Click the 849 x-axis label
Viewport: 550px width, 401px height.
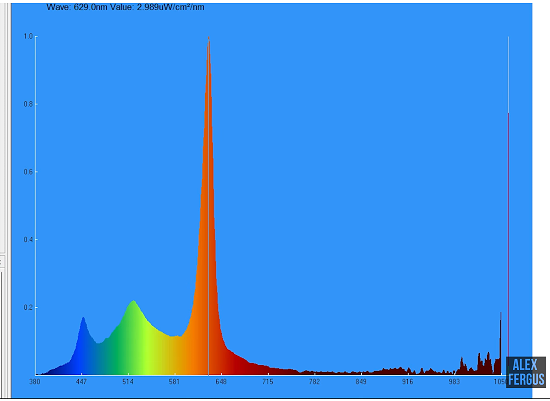pyautogui.click(x=361, y=382)
